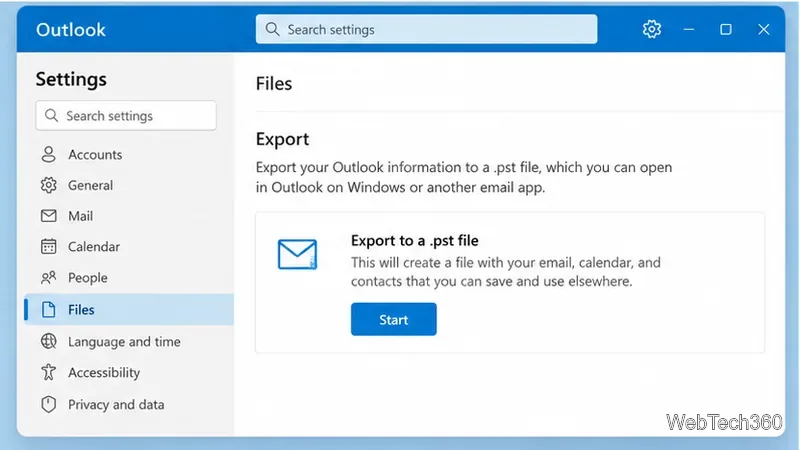
Task: Select the Files settings item
Action: pyautogui.click(x=129, y=309)
